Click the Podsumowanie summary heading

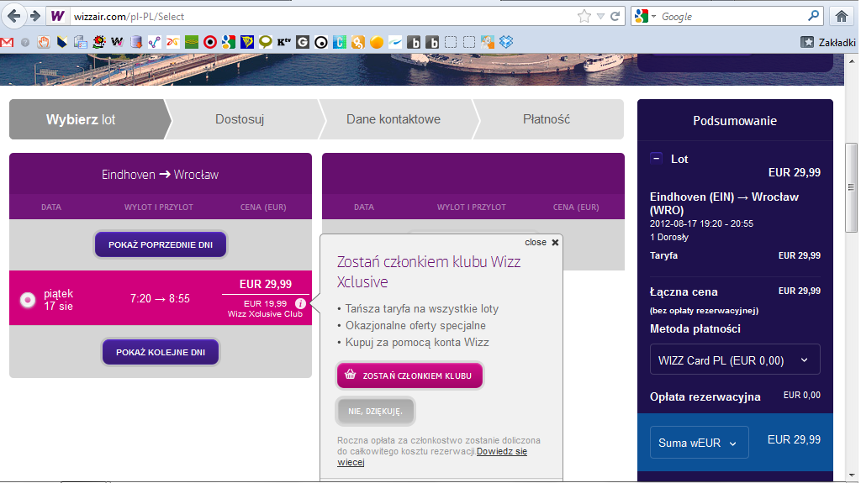(735, 121)
